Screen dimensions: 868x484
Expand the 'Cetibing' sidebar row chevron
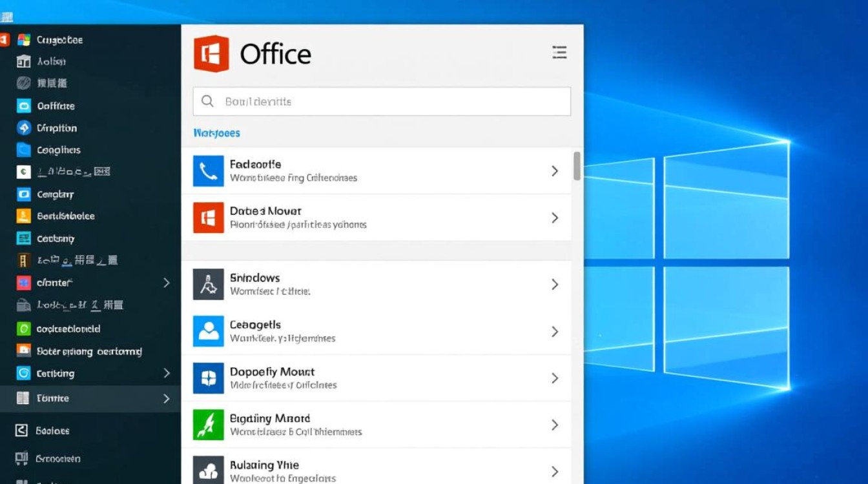click(x=167, y=373)
